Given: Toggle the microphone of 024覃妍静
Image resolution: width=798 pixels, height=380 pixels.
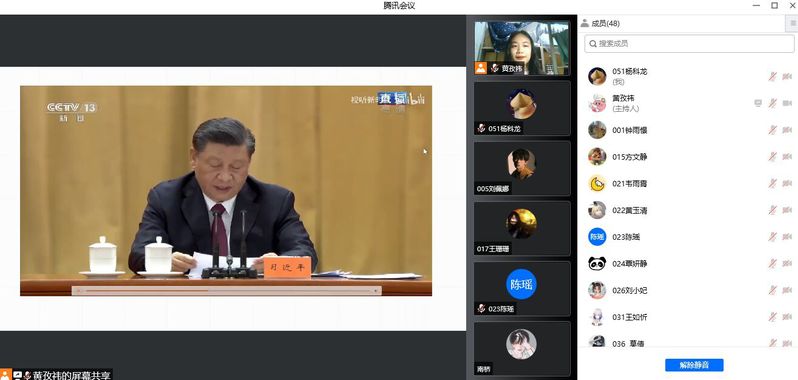Looking at the screenshot, I should click(773, 264).
